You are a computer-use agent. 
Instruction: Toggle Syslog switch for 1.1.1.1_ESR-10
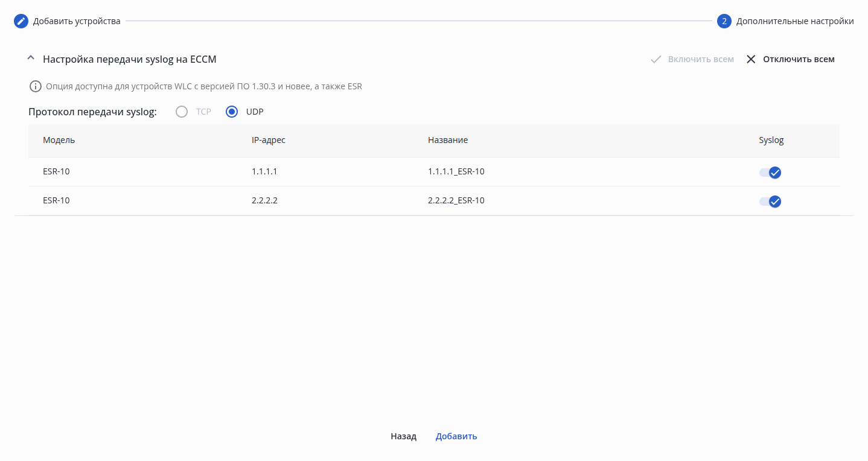(770, 173)
